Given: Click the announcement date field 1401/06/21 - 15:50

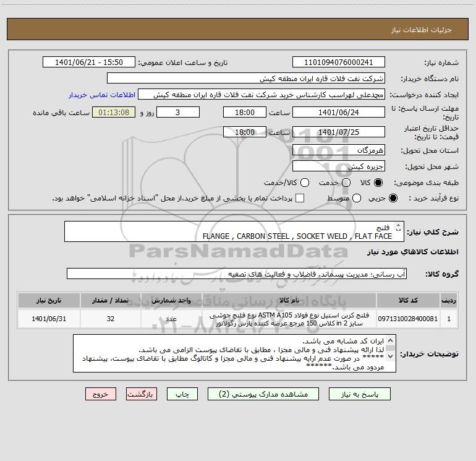Looking at the screenshot, I should coord(89,62).
